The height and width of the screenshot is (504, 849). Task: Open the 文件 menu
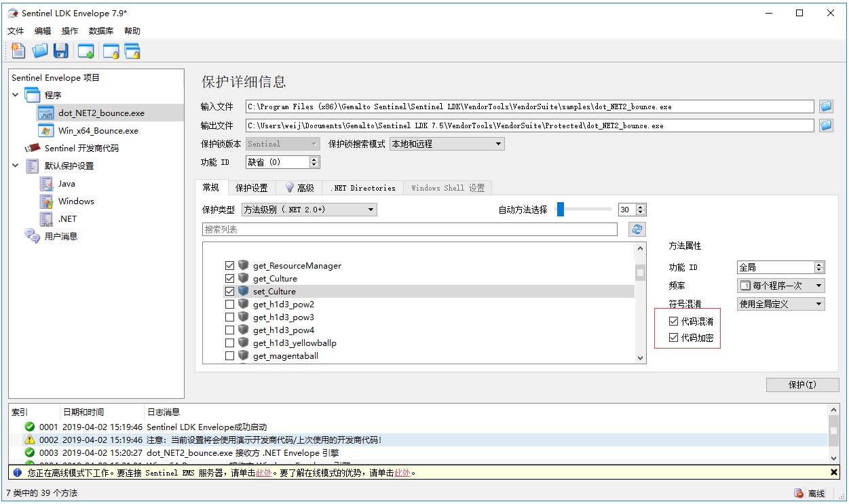click(x=16, y=31)
